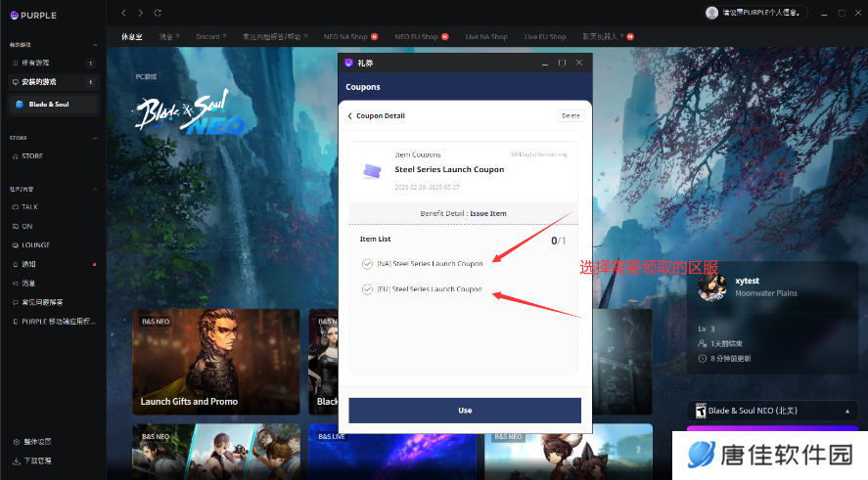The image size is (868, 480).
Task: Click the 礼券 window logo icon
Action: pos(348,63)
